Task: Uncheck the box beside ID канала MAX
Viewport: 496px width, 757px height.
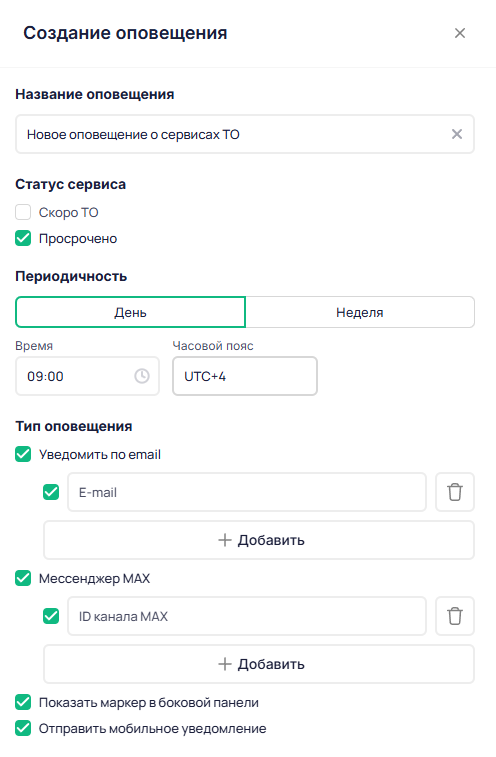Action: click(51, 616)
